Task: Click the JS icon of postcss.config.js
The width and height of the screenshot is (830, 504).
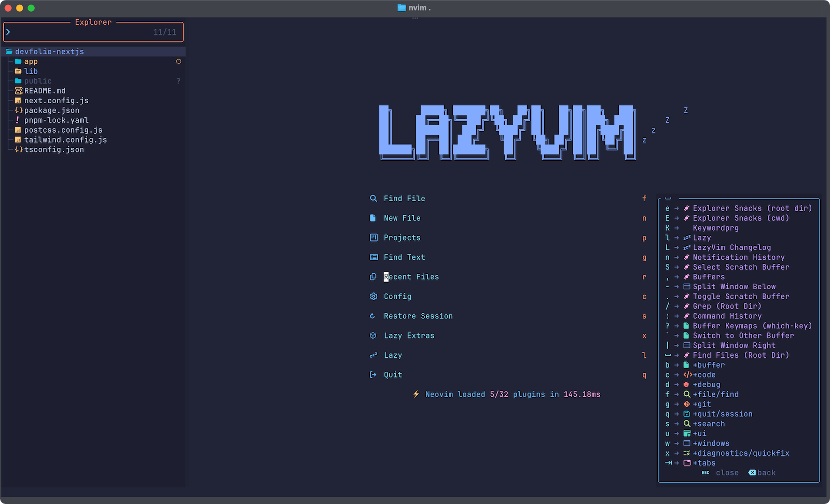Action: pyautogui.click(x=18, y=130)
